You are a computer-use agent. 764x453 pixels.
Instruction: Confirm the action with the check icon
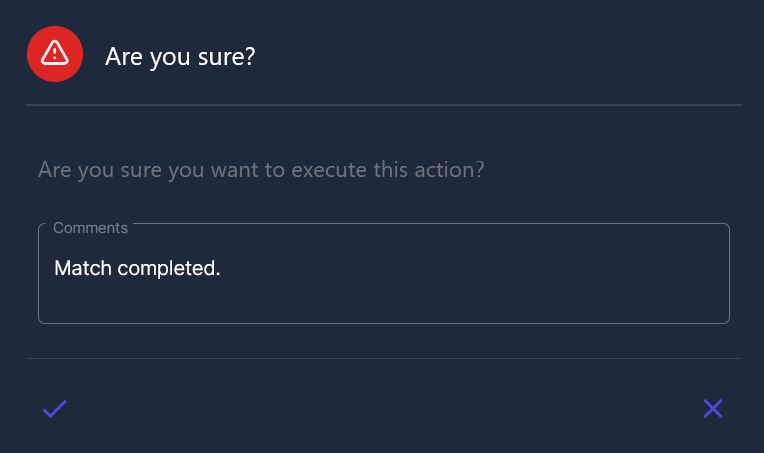click(x=55, y=408)
